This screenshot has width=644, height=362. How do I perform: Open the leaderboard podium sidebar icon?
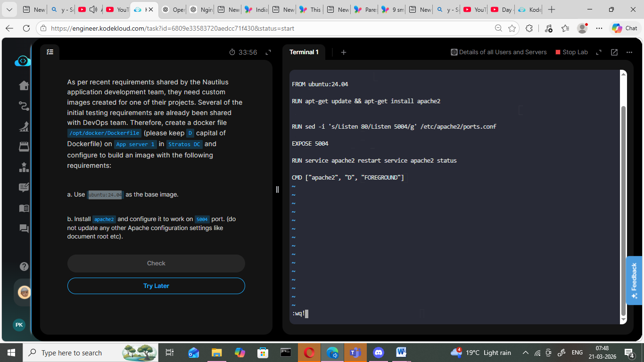pos(24,167)
